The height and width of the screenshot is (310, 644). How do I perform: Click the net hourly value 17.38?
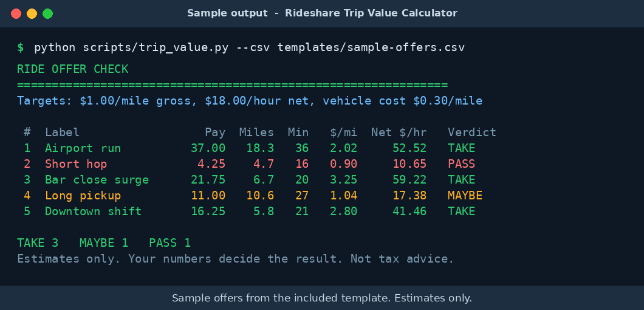pyautogui.click(x=409, y=196)
